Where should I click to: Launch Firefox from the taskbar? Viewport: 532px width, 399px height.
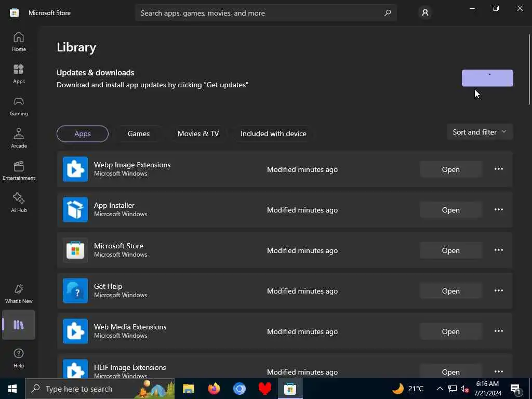point(214,389)
